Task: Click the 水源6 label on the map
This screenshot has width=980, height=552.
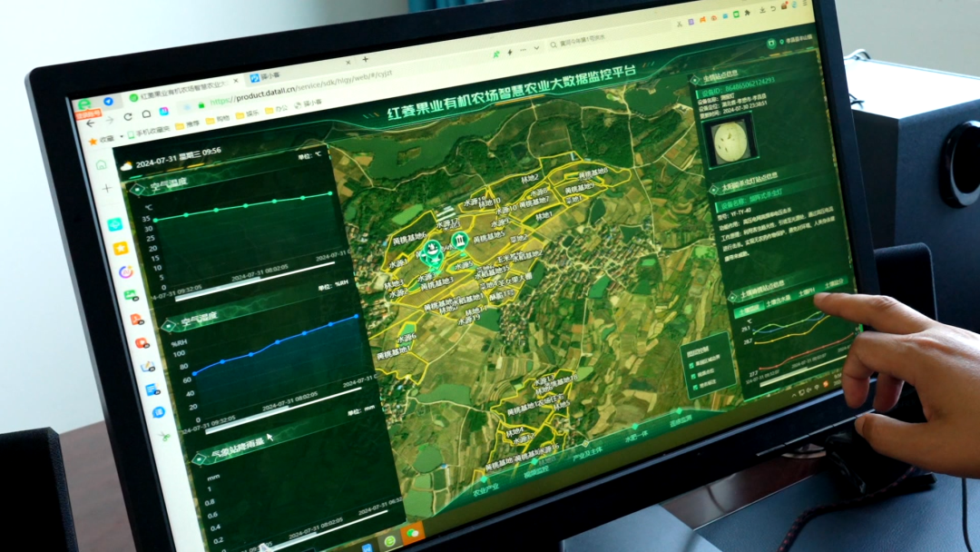Action: coord(407,337)
